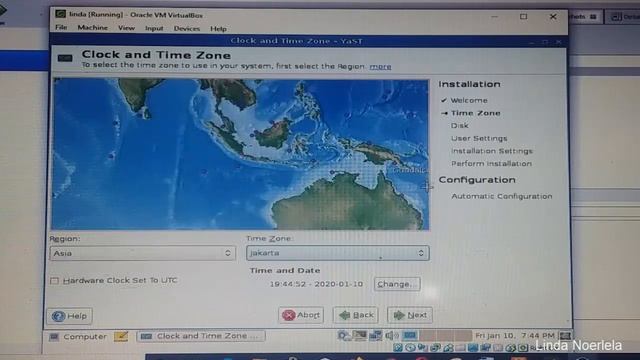
Task: Open the notepad icon beside Computer
Action: click(121, 336)
